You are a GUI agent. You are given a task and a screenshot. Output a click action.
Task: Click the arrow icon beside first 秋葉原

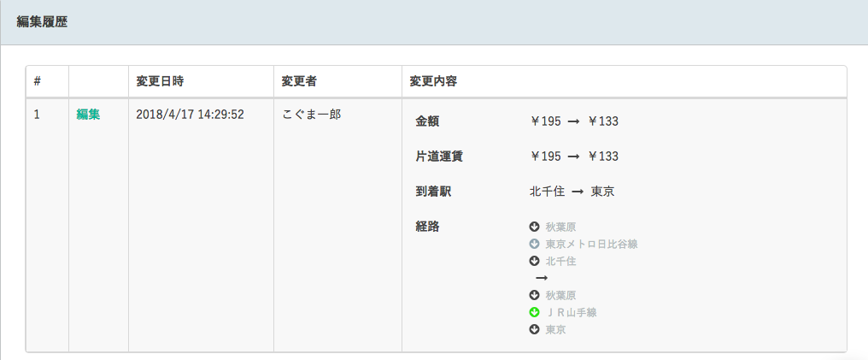[534, 227]
